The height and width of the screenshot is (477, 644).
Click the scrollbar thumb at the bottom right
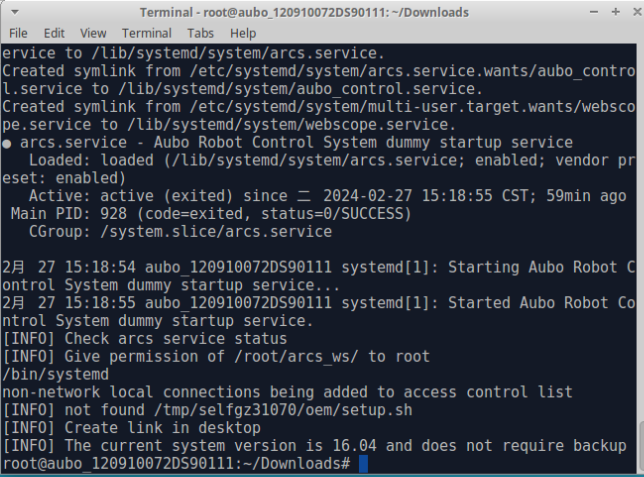[640, 447]
